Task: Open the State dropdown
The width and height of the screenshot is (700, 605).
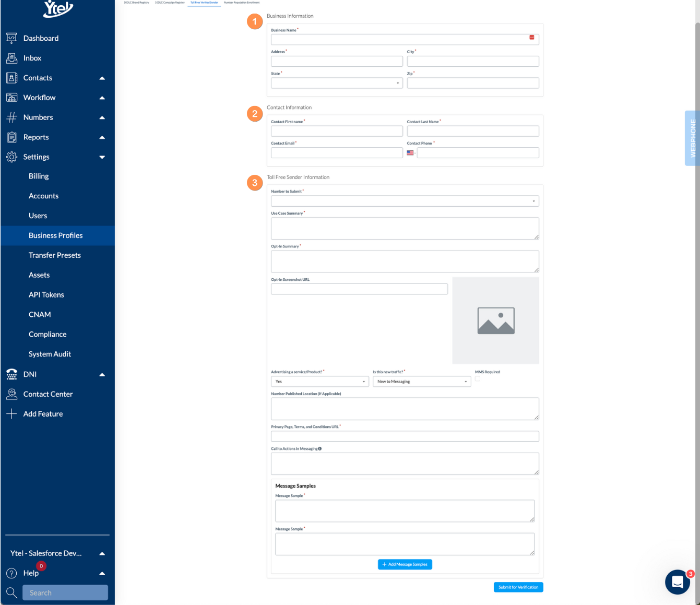Action: [x=337, y=83]
